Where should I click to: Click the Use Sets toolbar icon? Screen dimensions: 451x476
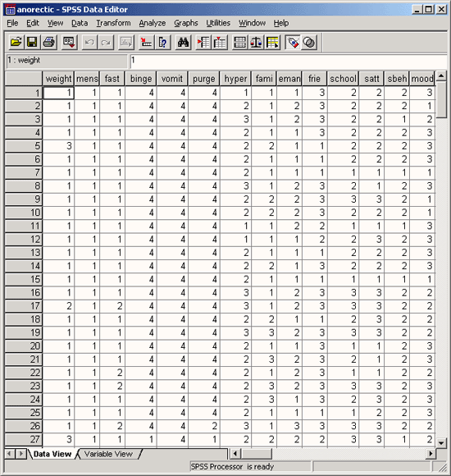pyautogui.click(x=309, y=42)
